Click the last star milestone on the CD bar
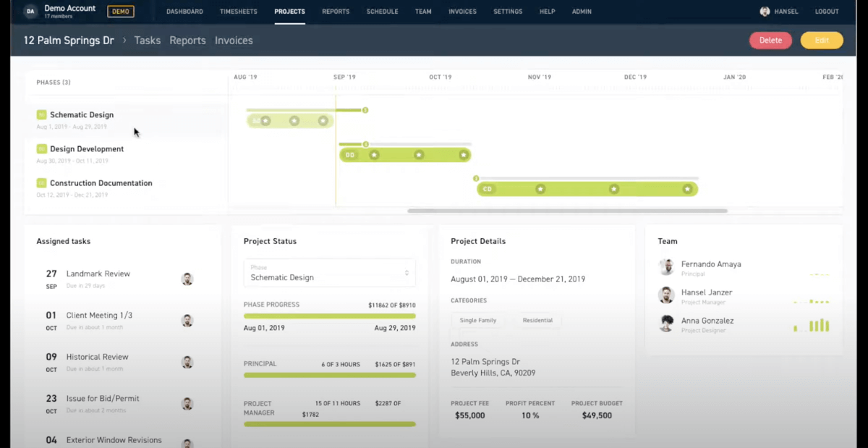 (x=687, y=188)
